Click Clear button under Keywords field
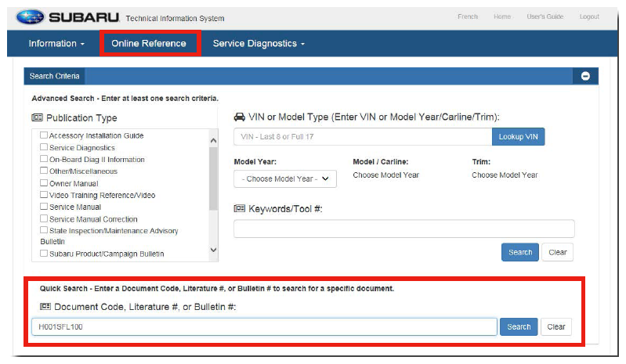 557,252
